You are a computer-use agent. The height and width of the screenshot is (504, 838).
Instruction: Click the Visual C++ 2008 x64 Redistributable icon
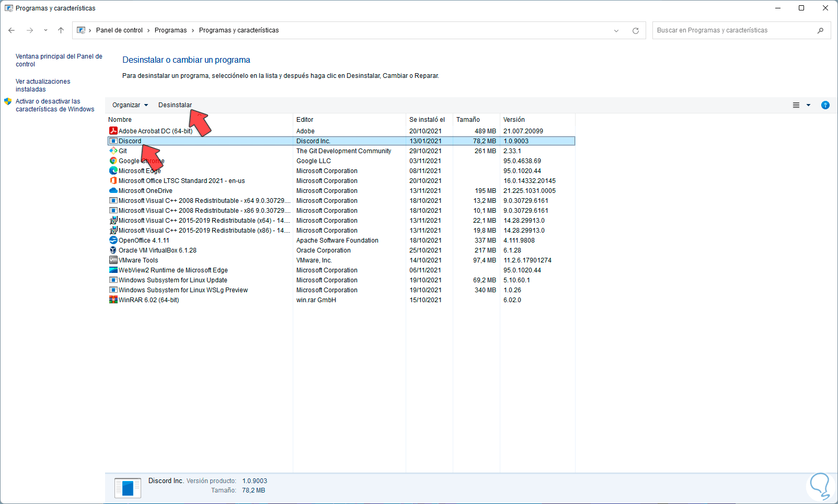(113, 200)
